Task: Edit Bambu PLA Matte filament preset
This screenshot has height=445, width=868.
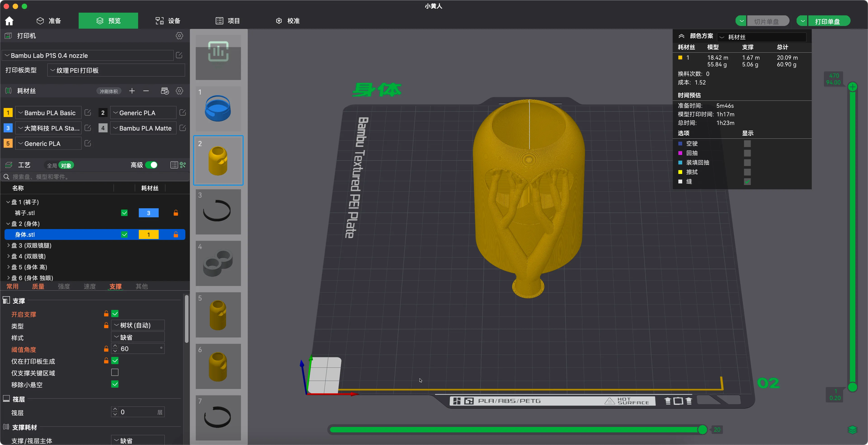Action: 183,128
